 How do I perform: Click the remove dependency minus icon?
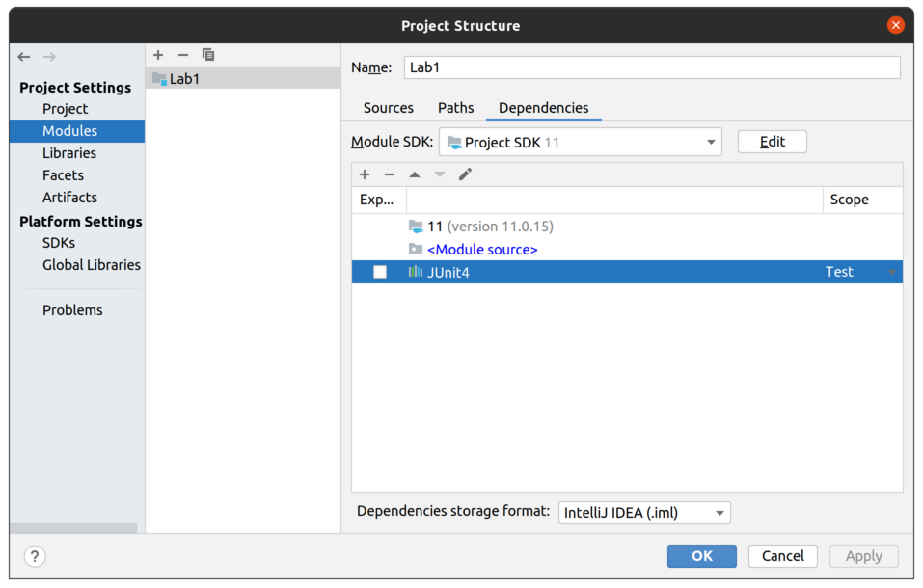click(390, 174)
